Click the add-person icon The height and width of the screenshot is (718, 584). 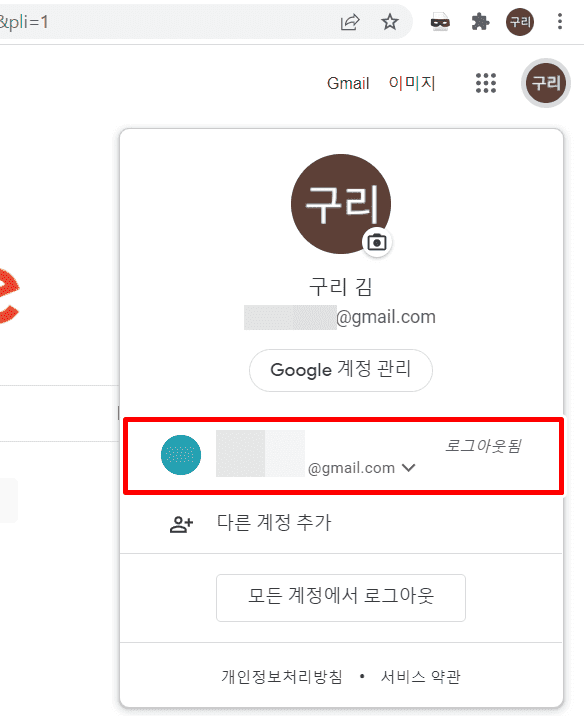[x=181, y=524]
